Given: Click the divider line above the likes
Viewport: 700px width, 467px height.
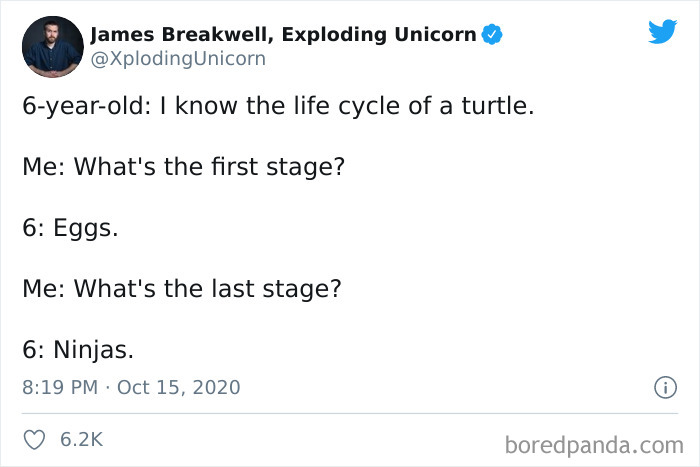Looking at the screenshot, I should click(350, 413).
